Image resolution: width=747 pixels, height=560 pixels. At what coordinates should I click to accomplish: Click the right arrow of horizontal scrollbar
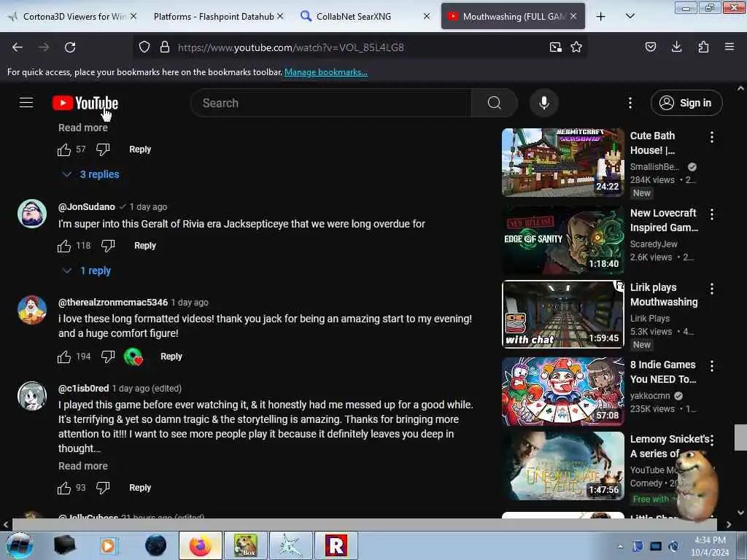729,524
